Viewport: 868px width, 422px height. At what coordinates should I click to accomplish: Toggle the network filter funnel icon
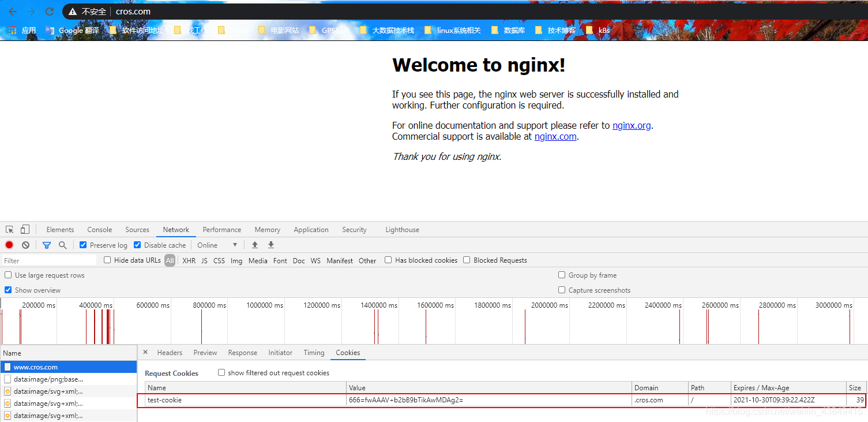[x=47, y=245]
